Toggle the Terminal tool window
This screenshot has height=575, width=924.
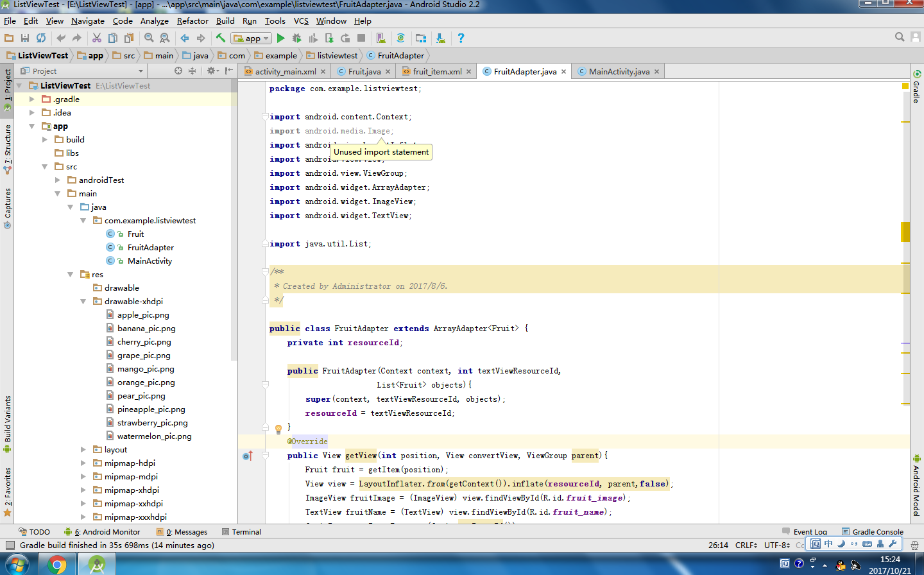click(241, 532)
